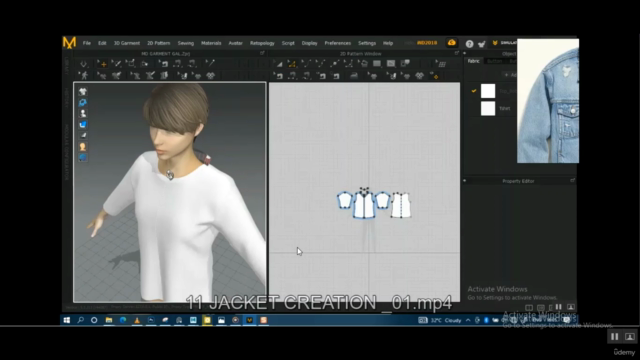Open the 3D Garment menu
The width and height of the screenshot is (640, 360).
point(127,43)
